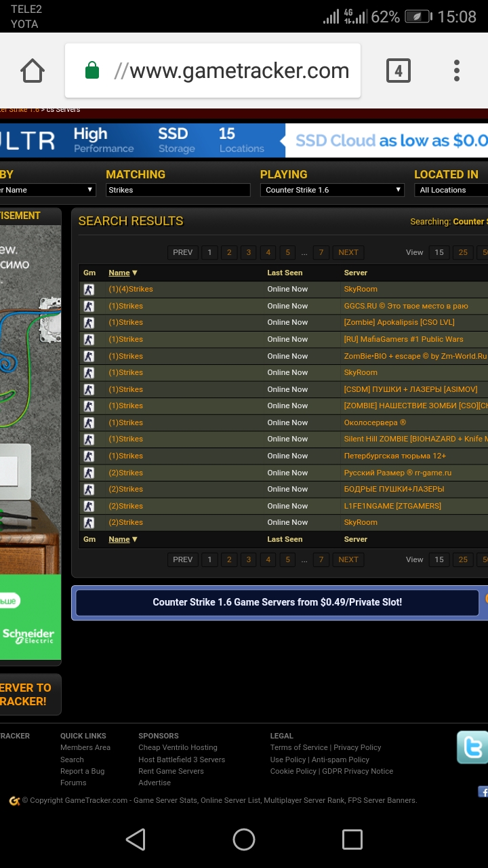Screen dimensions: 488x868
Task: Open Report a Bug footer link
Action: (x=83, y=771)
